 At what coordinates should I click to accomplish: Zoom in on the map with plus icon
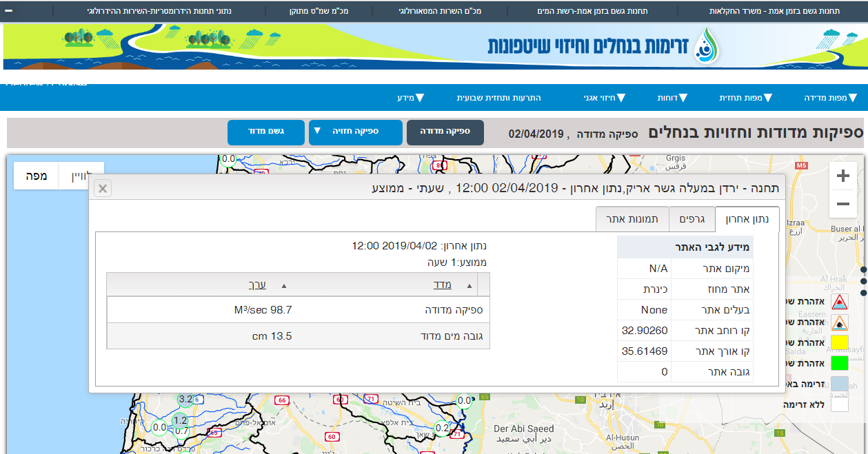click(x=842, y=176)
